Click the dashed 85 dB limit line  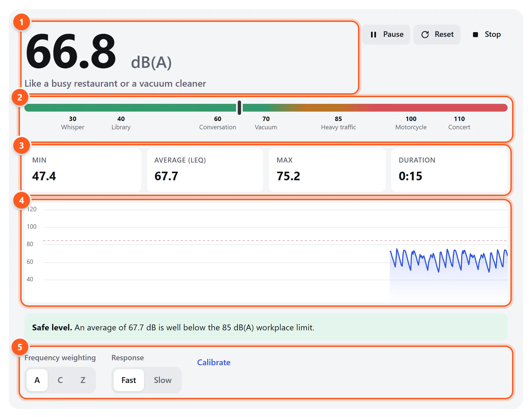pyautogui.click(x=275, y=241)
